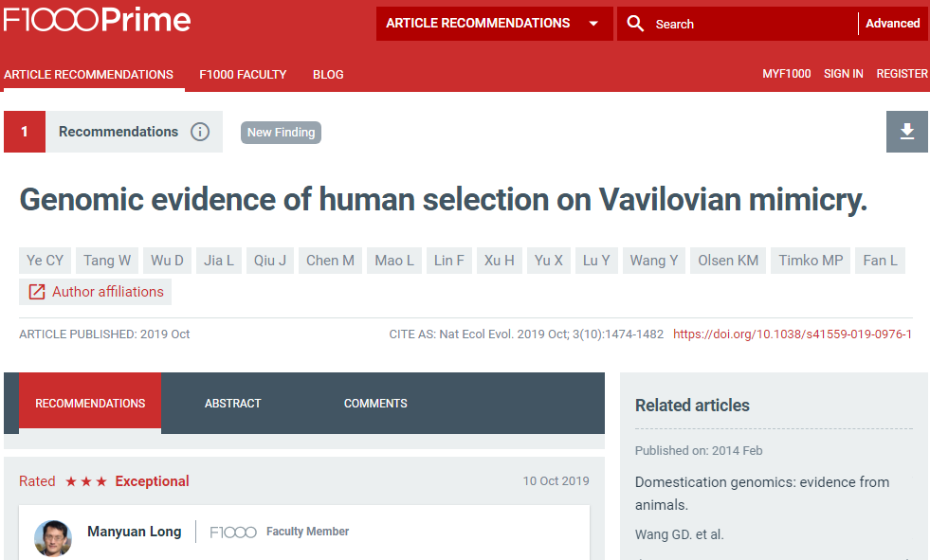Click the F1000Prime logo
930x560 pixels.
[x=98, y=20]
